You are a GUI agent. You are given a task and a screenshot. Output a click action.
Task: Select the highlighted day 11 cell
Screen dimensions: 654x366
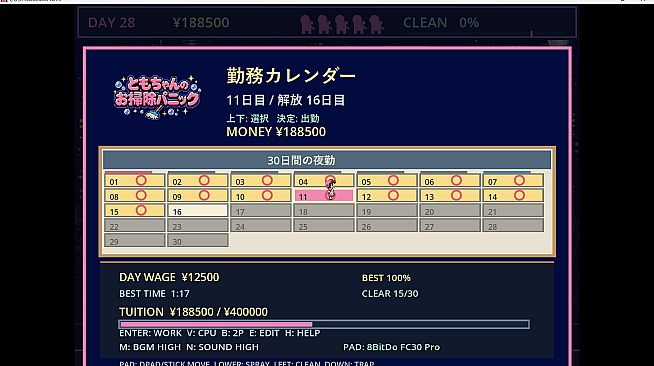pos(324,196)
